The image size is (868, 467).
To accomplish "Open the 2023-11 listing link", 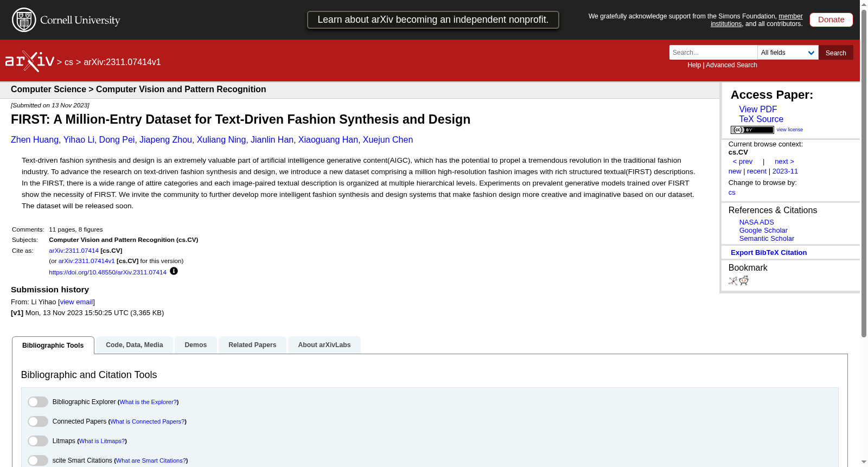I will (785, 171).
